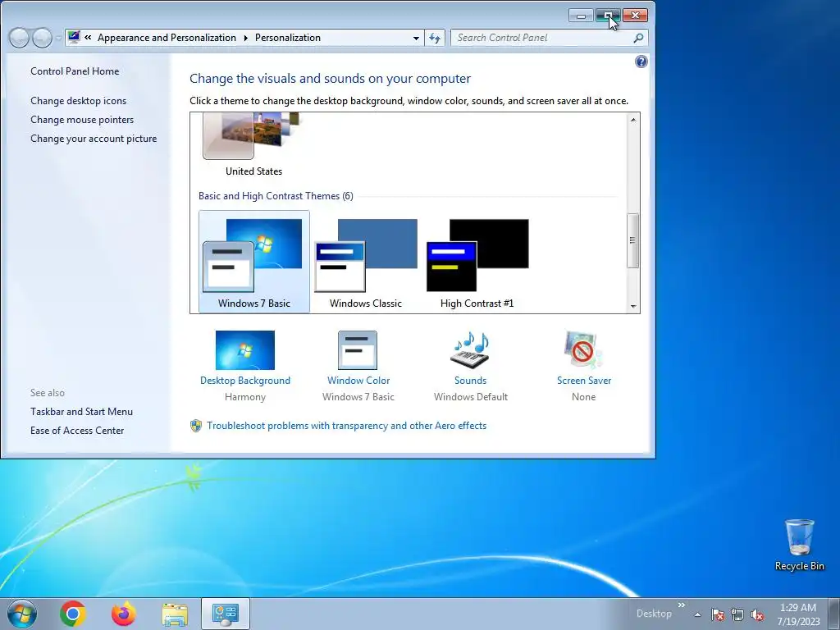Click the taskbar clock and date
Image resolution: width=840 pixels, height=630 pixels.
coord(798,614)
